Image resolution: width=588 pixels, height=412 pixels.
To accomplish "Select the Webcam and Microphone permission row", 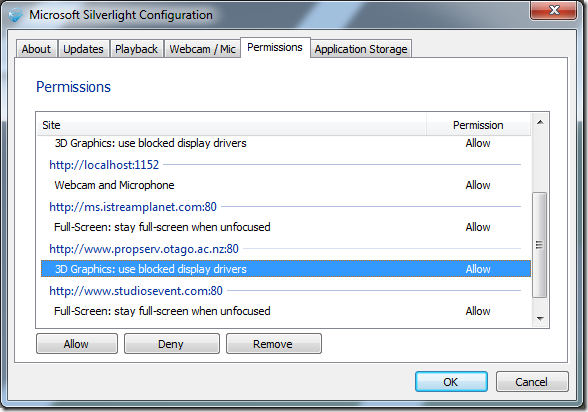I will click(286, 185).
